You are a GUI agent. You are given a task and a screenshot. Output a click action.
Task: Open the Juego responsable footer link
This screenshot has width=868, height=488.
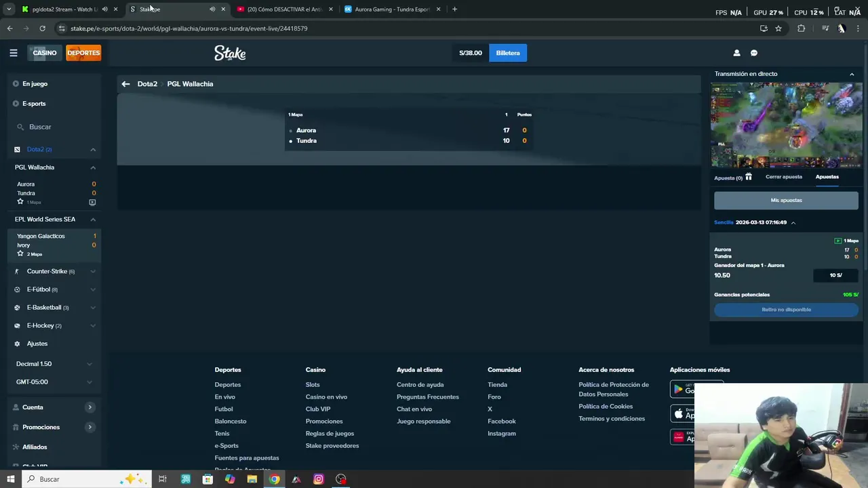click(x=424, y=422)
